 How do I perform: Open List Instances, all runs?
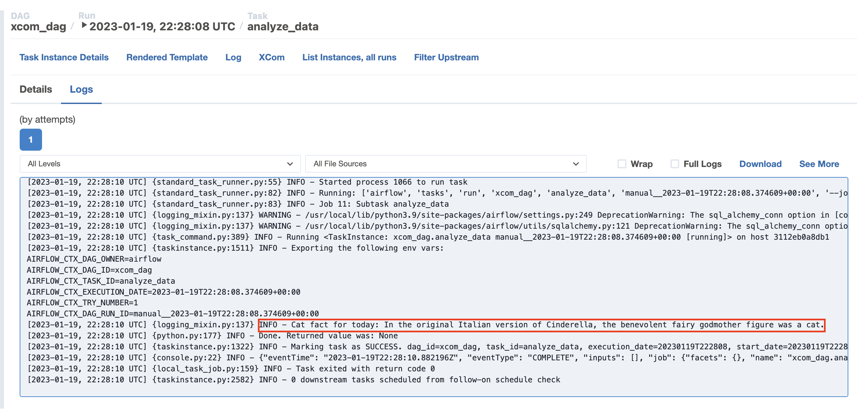[349, 57]
